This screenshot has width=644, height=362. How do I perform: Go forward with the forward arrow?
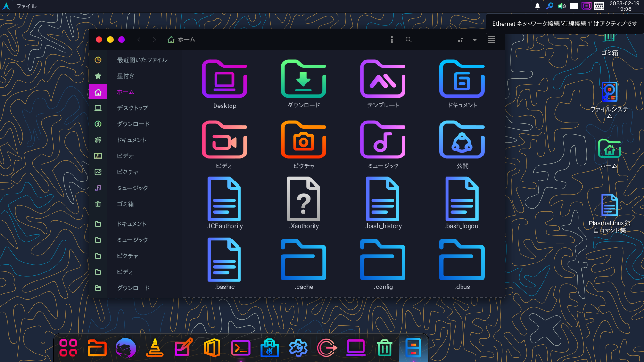click(x=154, y=40)
